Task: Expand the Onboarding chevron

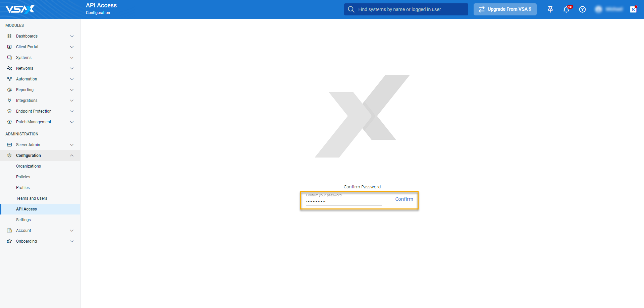Action: (x=72, y=241)
